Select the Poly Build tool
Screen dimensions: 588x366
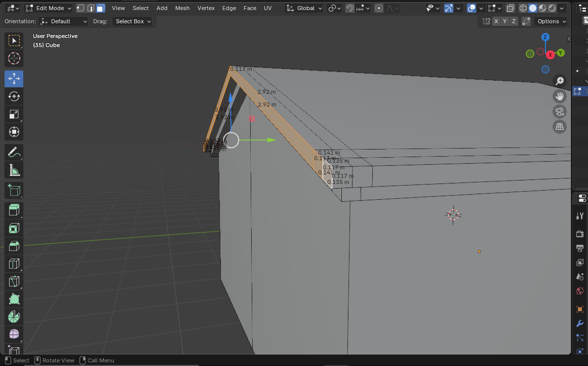click(14, 299)
